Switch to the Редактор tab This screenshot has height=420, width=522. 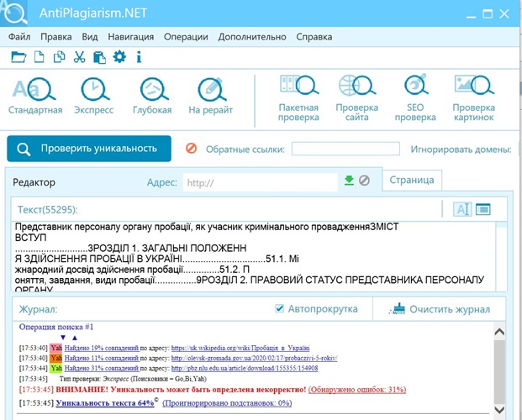tap(34, 182)
